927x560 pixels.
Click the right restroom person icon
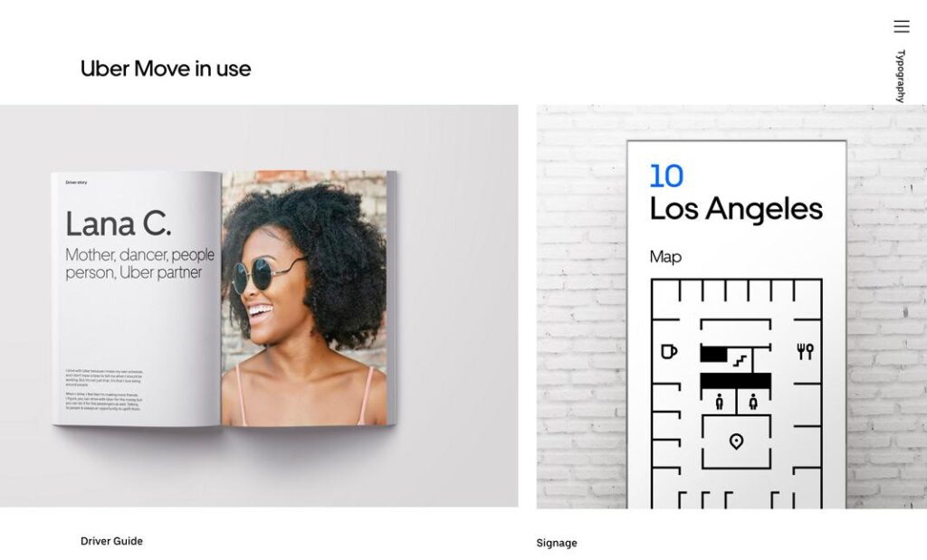(753, 402)
